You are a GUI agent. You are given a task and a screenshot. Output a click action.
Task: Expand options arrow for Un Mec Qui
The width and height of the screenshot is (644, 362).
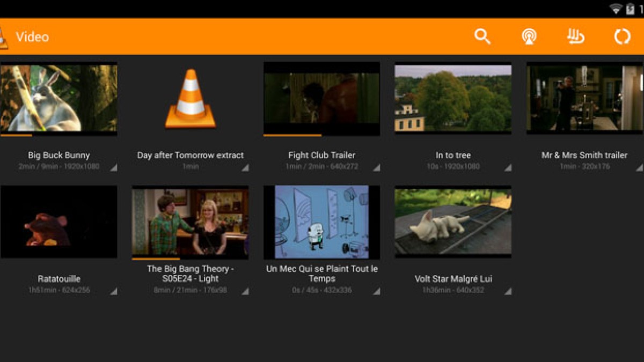(377, 291)
